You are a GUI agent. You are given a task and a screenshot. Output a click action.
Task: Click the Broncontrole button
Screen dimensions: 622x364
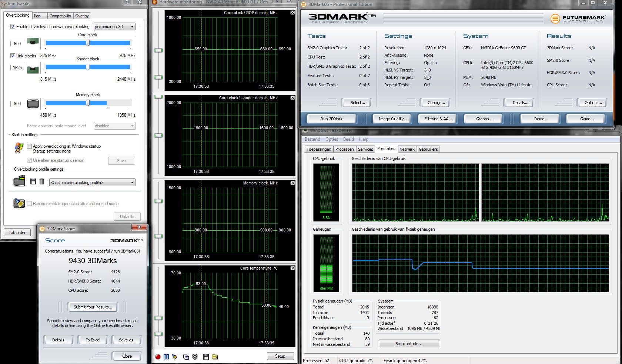[409, 344]
